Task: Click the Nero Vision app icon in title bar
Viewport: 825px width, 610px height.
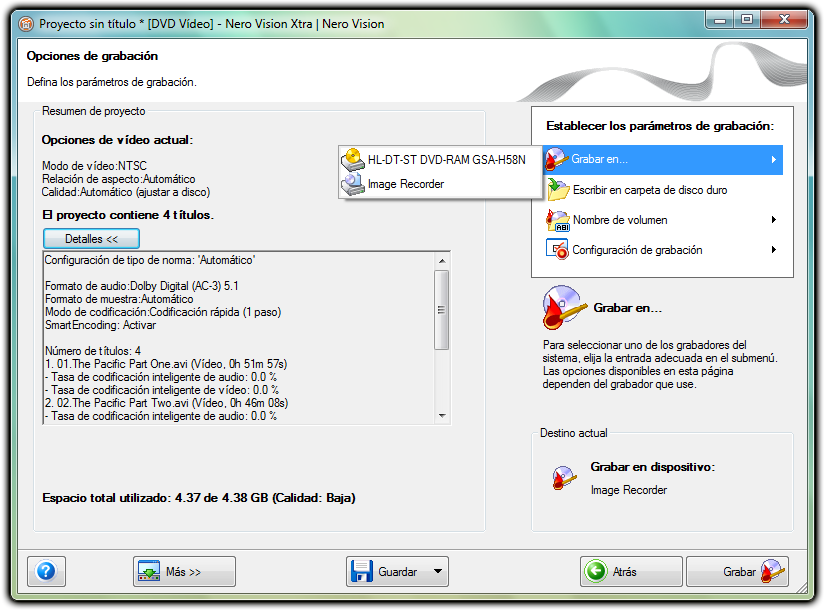Action: [x=25, y=24]
